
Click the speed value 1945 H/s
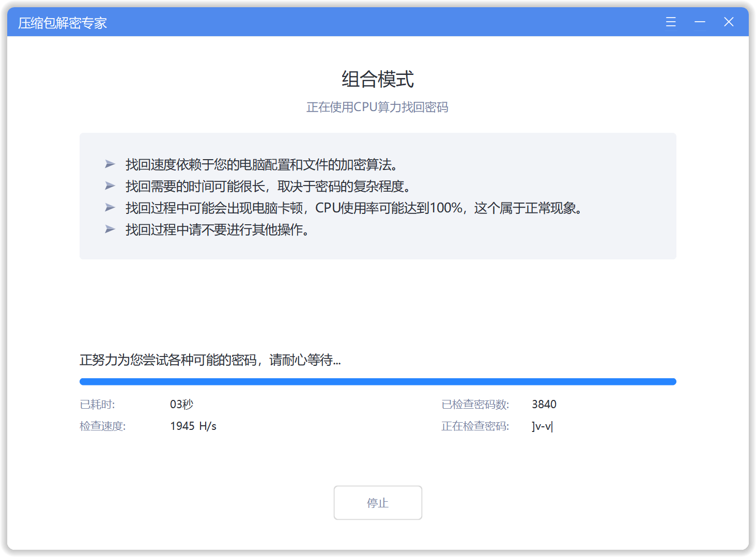(x=193, y=426)
